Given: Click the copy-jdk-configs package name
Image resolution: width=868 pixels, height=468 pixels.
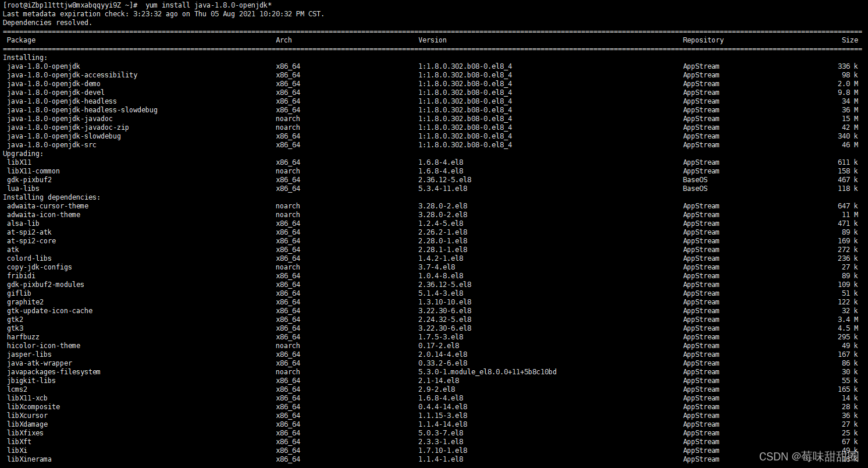Looking at the screenshot, I should tap(40, 267).
